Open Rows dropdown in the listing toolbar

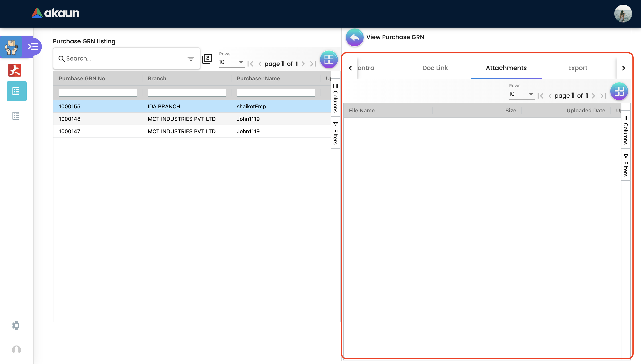[x=231, y=62]
